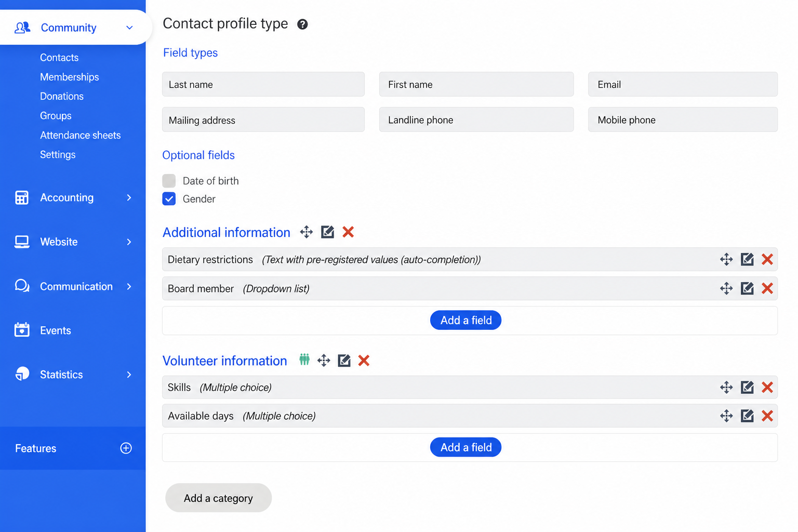This screenshot has width=798, height=532.
Task: Select the First name field type
Action: [x=476, y=84]
